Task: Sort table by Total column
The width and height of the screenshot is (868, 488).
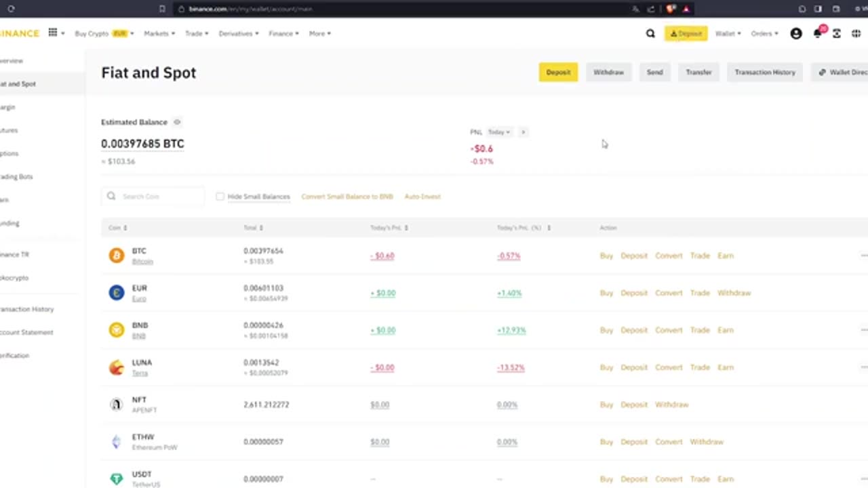Action: (x=253, y=228)
